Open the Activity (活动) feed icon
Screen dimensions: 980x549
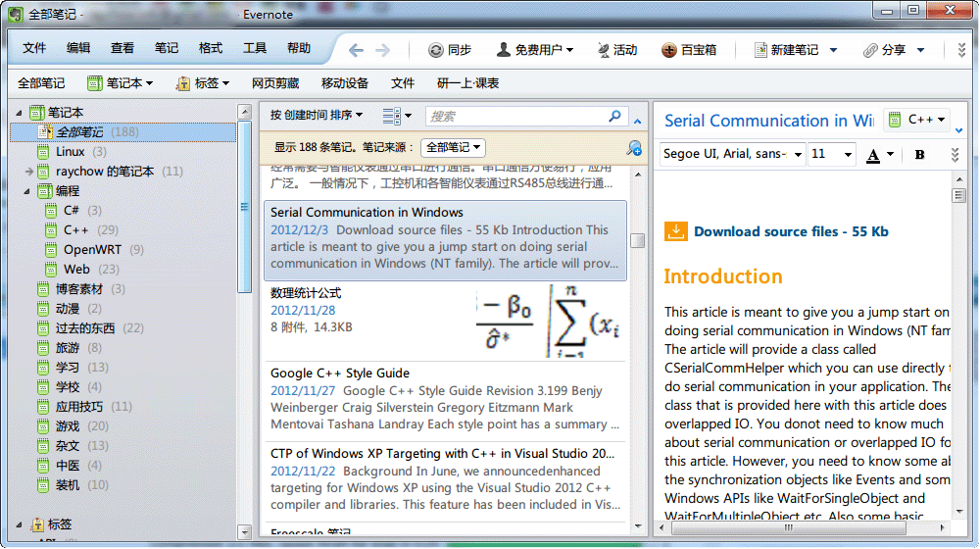point(603,50)
